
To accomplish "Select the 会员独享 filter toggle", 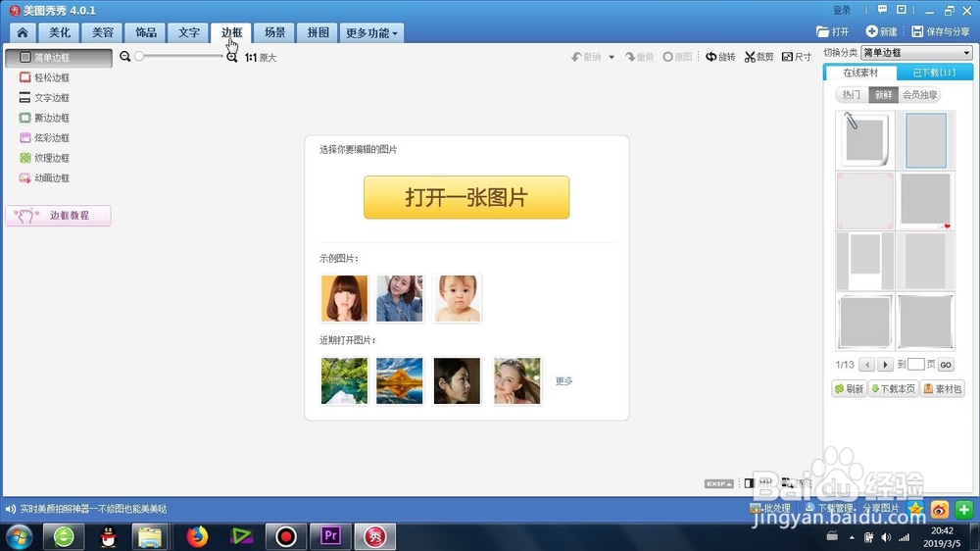I will (919, 94).
